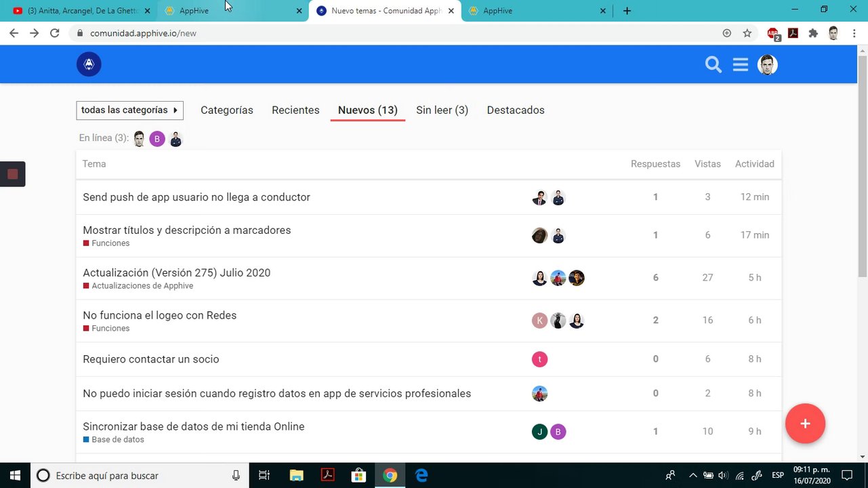Go to Destacados tab

[x=516, y=110]
